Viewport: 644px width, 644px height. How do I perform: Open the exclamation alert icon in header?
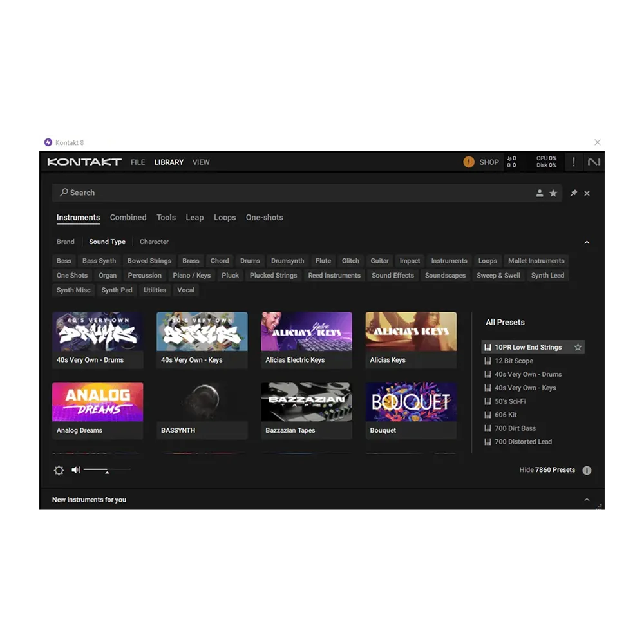click(573, 162)
